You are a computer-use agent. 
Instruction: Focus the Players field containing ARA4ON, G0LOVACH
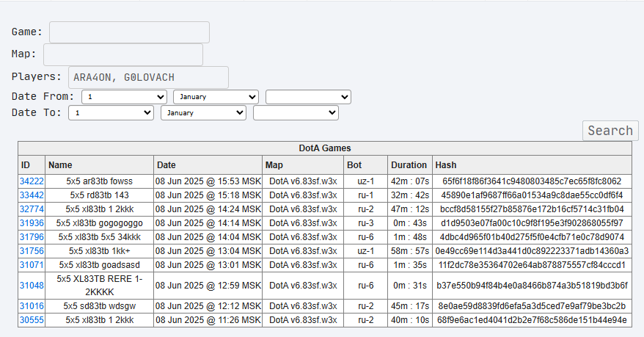coord(148,77)
